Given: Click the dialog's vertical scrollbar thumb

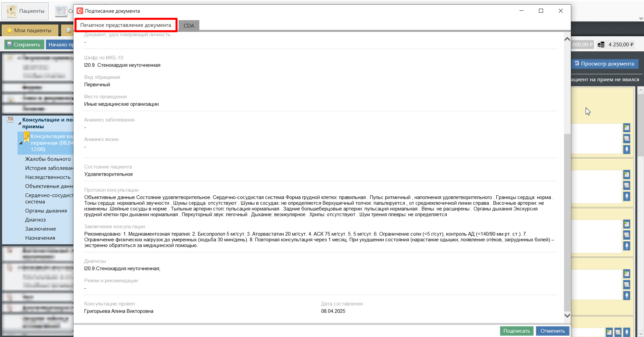Looking at the screenshot, I should 567,222.
